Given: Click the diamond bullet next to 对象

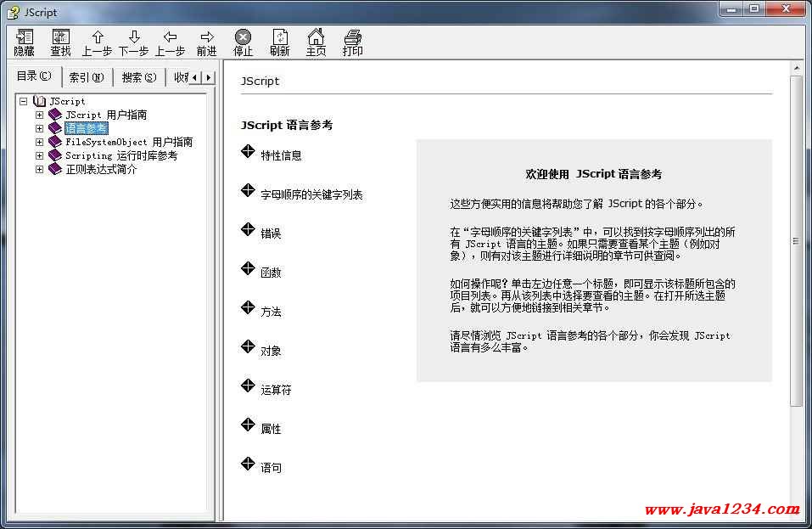Looking at the screenshot, I should coord(248,346).
